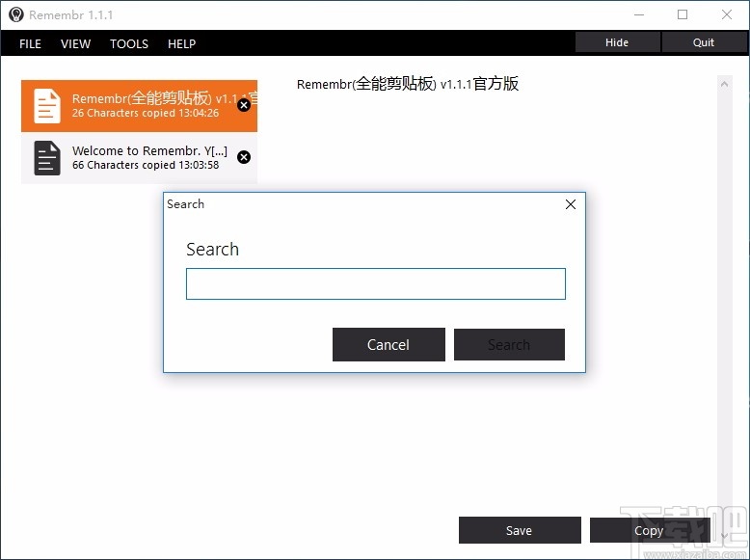Delete the 26 Characters clipboard entry

(x=244, y=105)
